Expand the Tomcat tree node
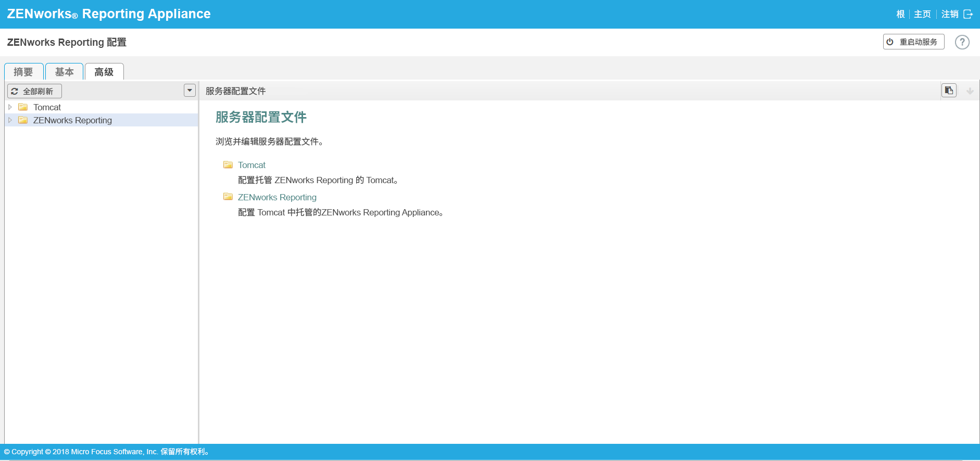980x461 pixels. pos(10,107)
